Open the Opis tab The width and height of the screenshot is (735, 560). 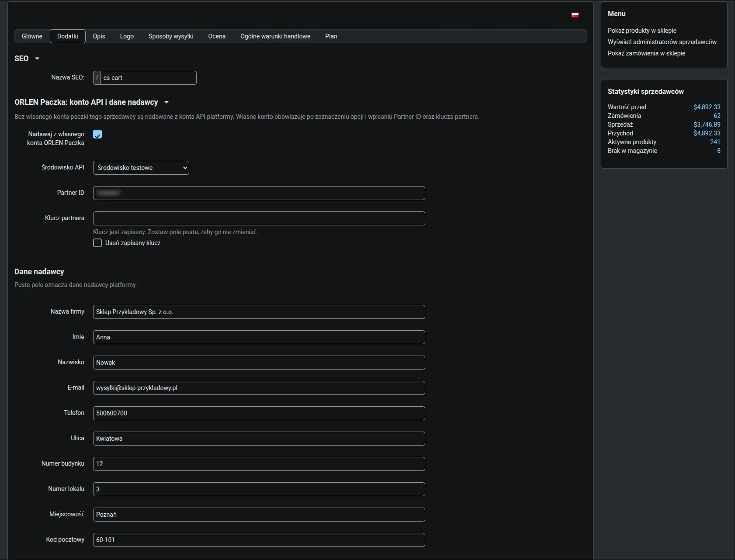[x=99, y=36]
